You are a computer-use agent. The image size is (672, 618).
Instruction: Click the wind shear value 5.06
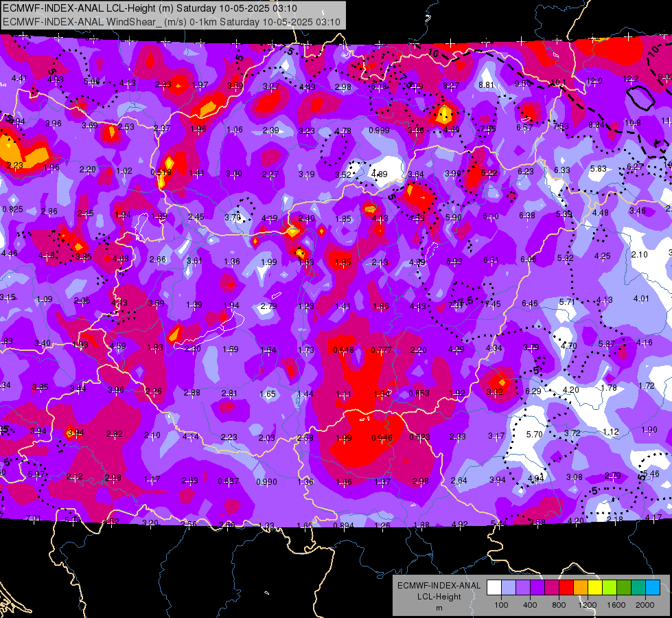point(92,82)
